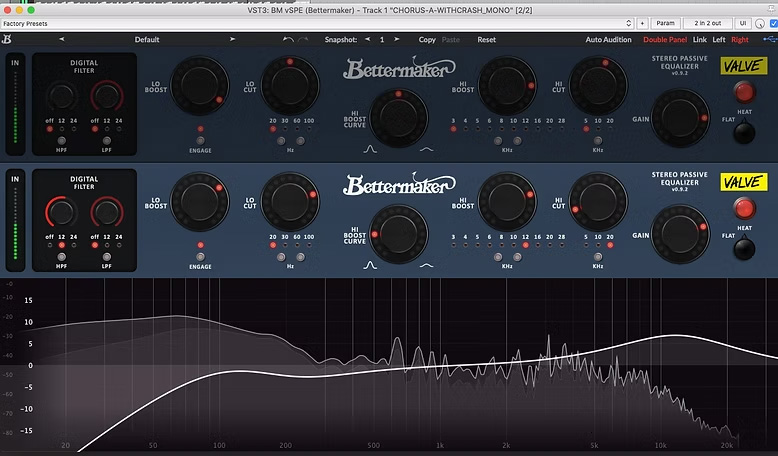Click top panel yellow VALVE badge
Viewport: 778px width, 456px height.
click(x=744, y=66)
